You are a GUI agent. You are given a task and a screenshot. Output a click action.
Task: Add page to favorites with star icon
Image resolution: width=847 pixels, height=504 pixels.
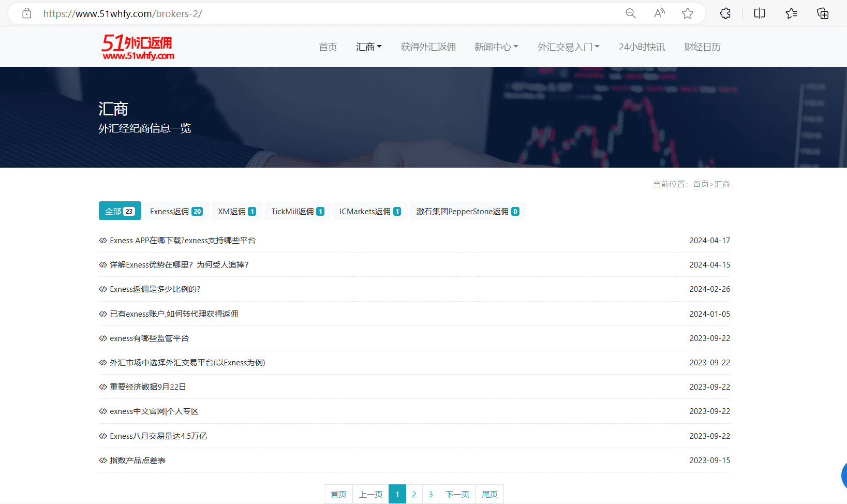(x=688, y=13)
